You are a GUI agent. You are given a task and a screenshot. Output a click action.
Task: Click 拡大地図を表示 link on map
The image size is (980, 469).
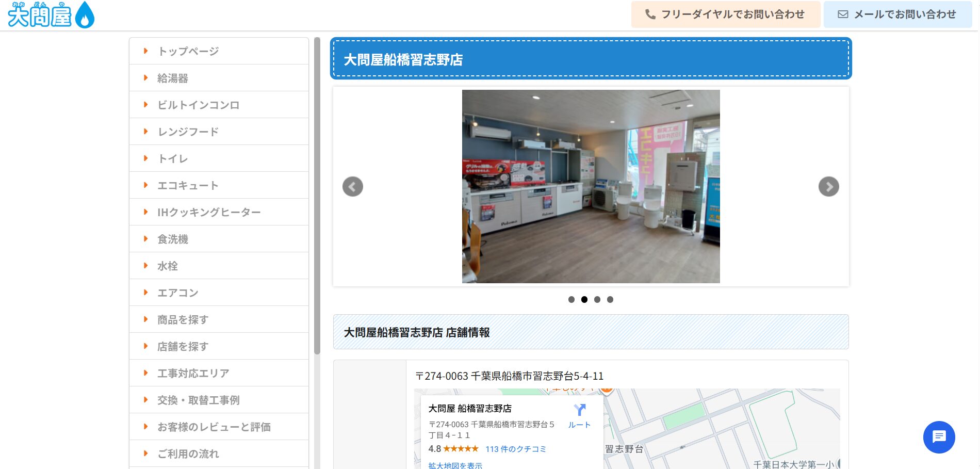[x=455, y=465]
